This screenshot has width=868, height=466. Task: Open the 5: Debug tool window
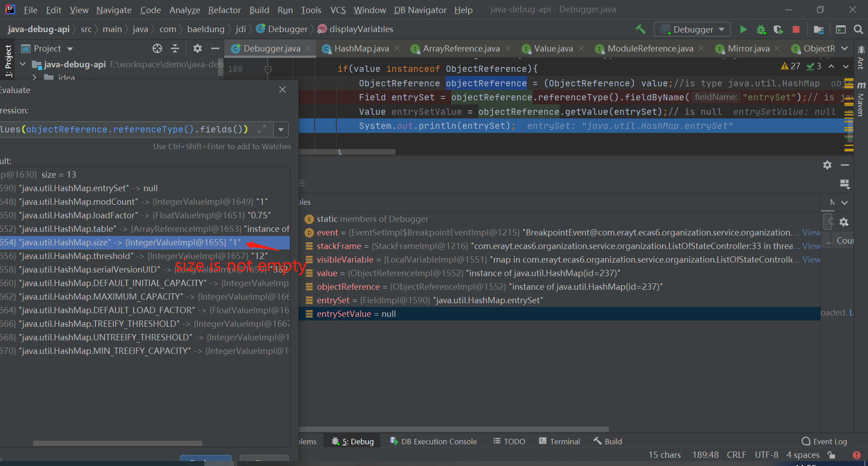click(x=353, y=442)
